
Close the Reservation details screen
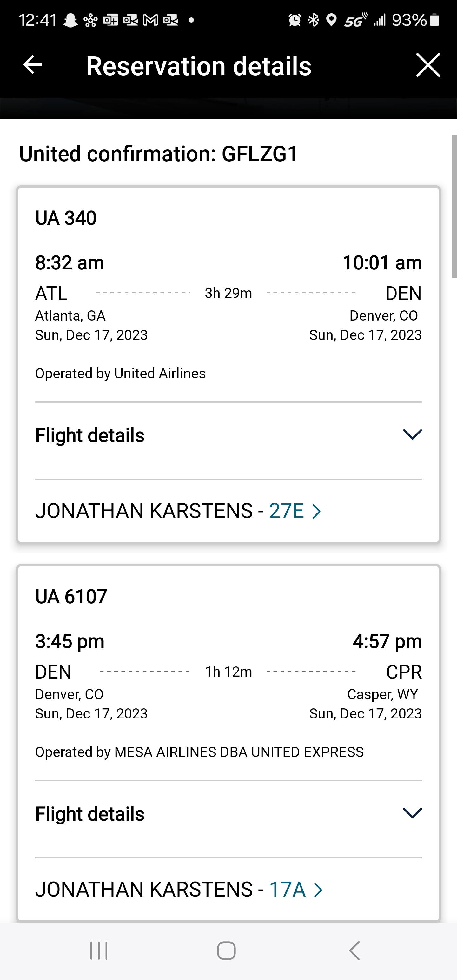click(x=428, y=65)
